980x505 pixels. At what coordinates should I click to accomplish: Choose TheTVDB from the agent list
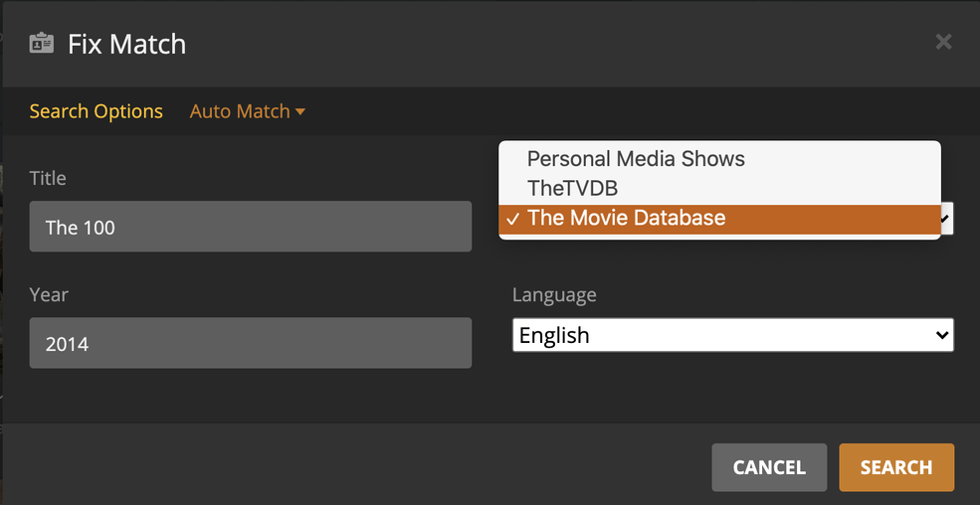pyautogui.click(x=572, y=188)
